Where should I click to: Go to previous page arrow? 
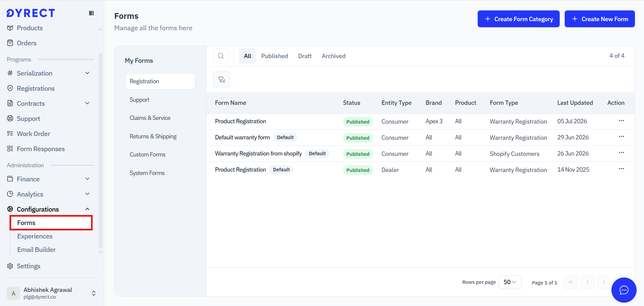tap(588, 282)
